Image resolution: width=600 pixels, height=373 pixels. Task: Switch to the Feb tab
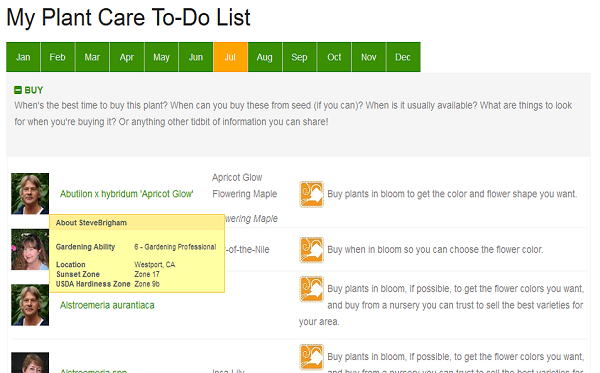coord(57,57)
